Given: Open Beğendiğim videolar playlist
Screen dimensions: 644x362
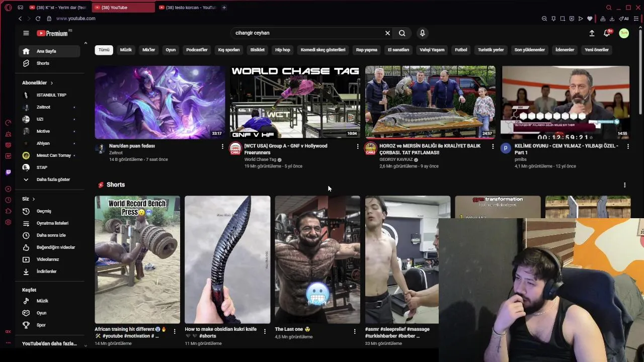Looking at the screenshot, I should pos(49,247).
